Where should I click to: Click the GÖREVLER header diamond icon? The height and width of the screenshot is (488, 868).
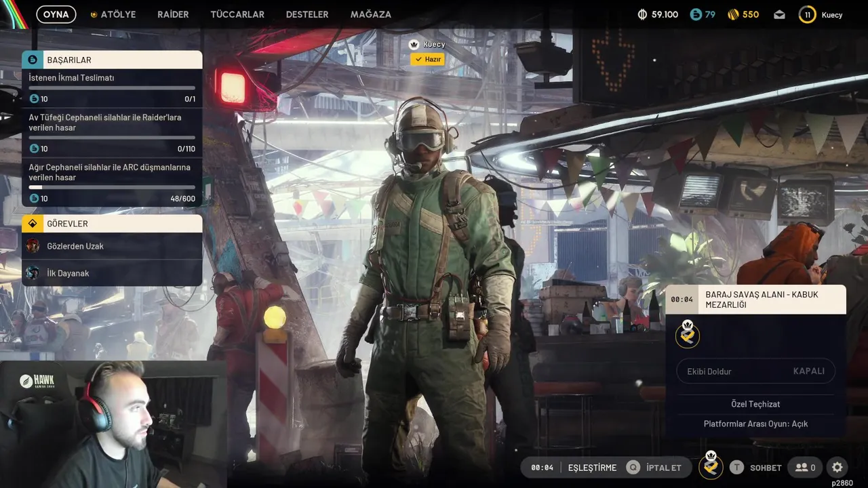tap(33, 224)
